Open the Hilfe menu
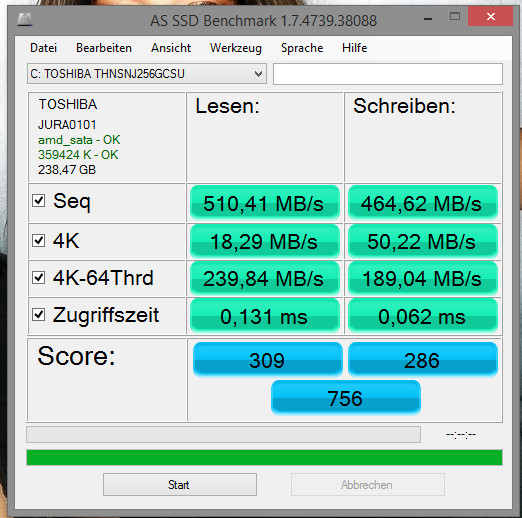 (354, 48)
